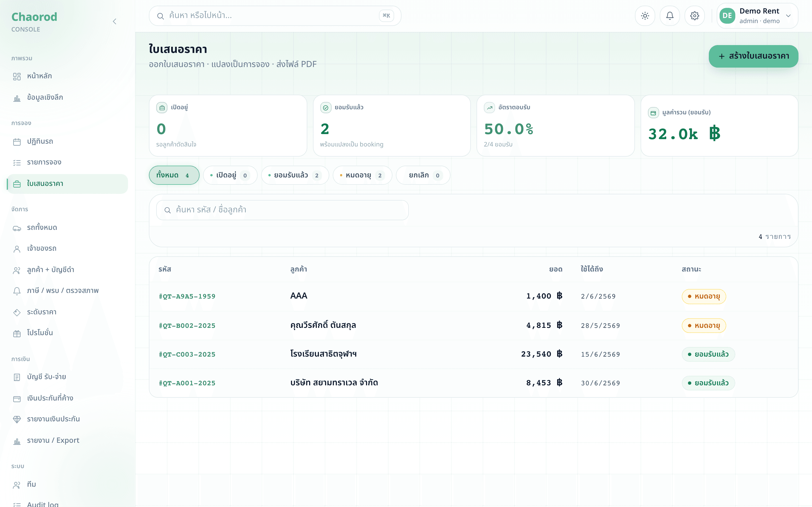
Task: Focus the ค้นหา รหัส / ชื่อลูกค้า search field
Action: coord(282,210)
